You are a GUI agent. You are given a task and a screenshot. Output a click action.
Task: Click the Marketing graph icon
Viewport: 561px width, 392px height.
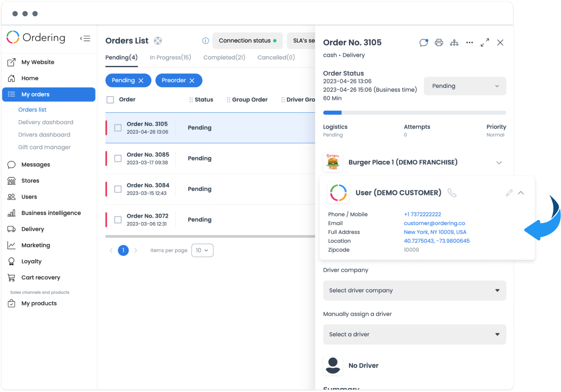click(11, 245)
